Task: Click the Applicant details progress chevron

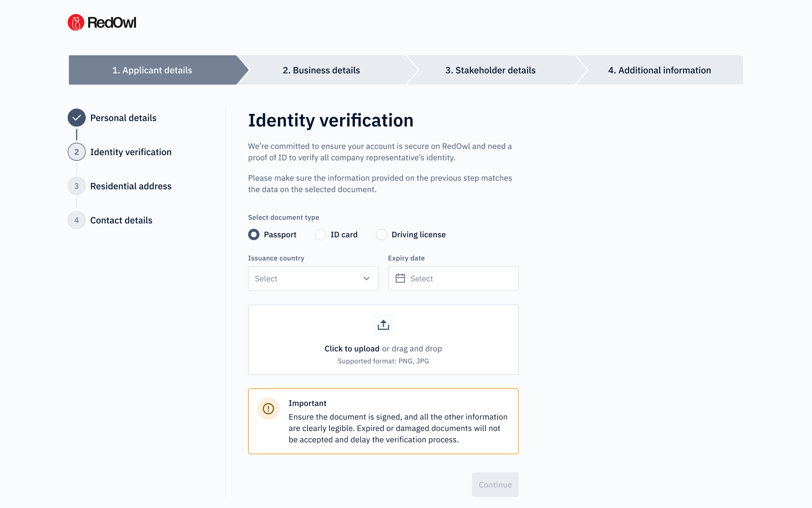Action: [x=152, y=70]
